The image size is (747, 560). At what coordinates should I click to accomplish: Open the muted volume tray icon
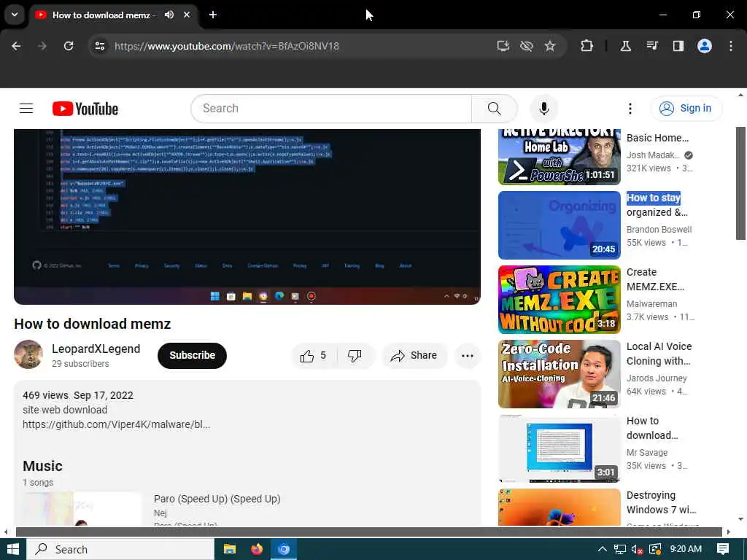[x=637, y=549]
